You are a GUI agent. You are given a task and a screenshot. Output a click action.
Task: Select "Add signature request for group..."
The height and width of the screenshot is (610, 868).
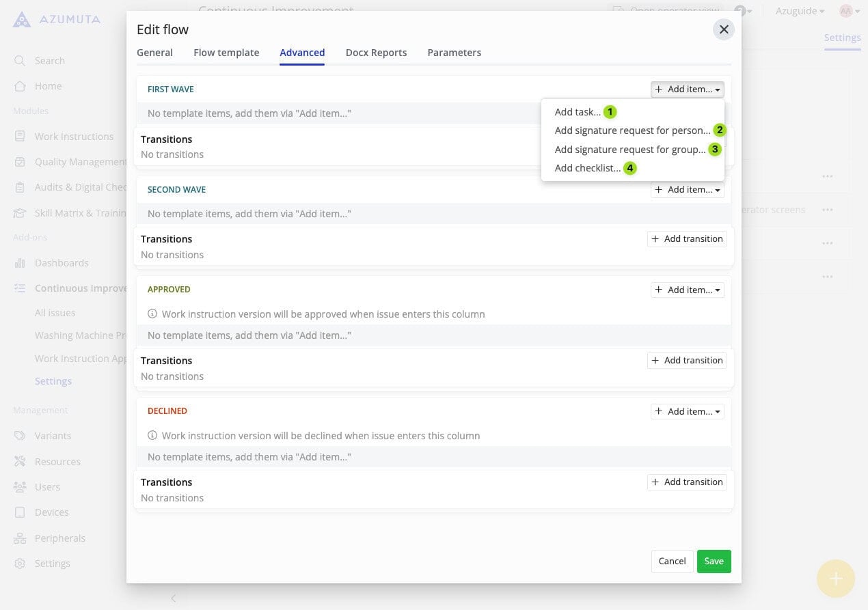(629, 150)
